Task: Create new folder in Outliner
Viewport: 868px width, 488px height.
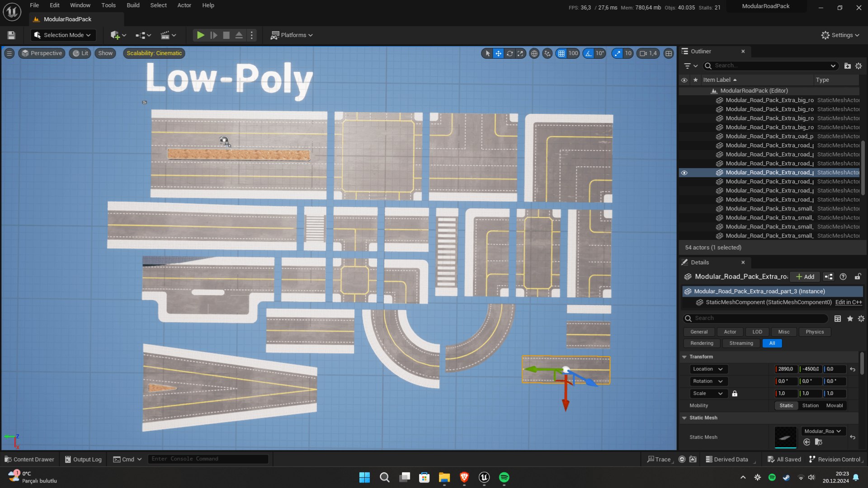Action: [847, 66]
